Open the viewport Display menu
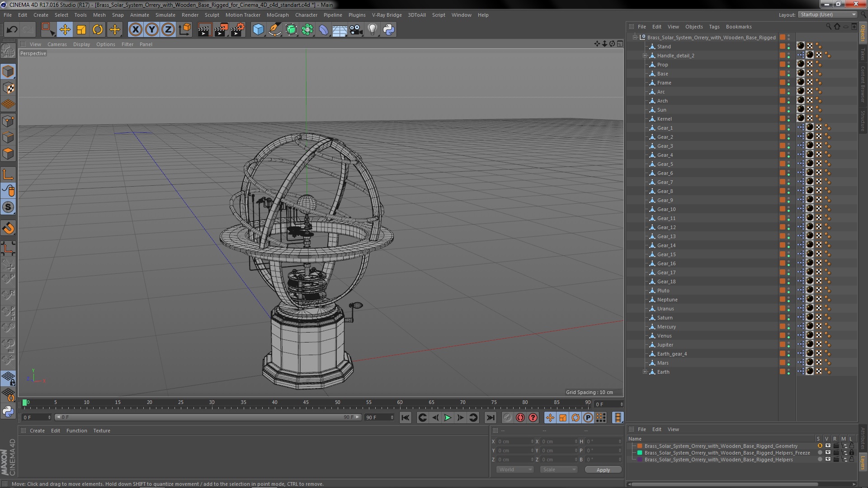 tap(81, 44)
